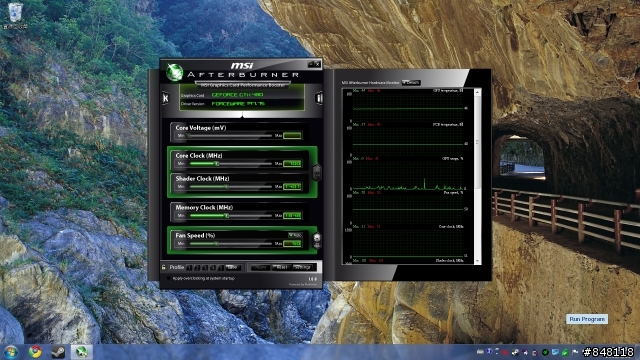Minimize the Afterburner window
The width and height of the screenshot is (640, 360).
pos(311,64)
